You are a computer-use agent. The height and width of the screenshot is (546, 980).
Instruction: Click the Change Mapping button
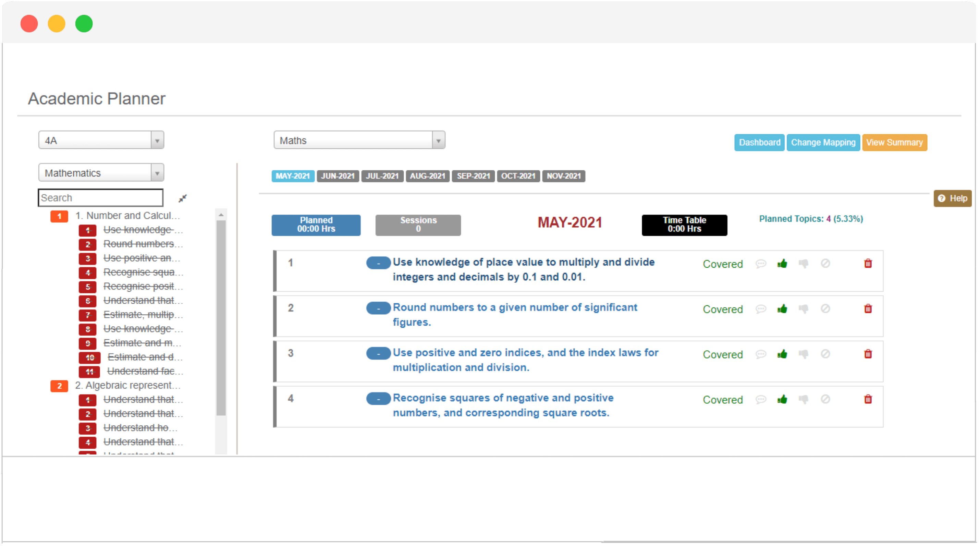[x=822, y=142]
